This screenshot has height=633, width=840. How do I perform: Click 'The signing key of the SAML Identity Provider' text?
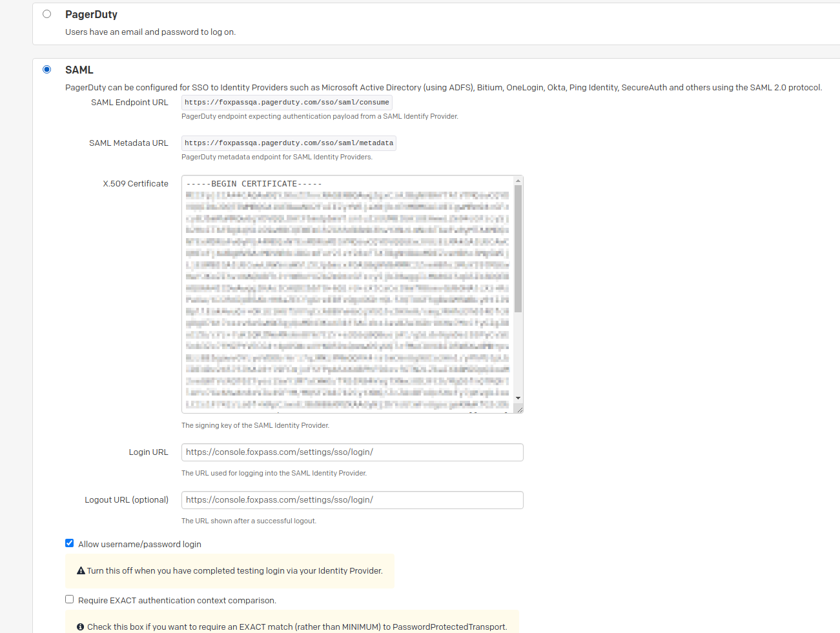tap(255, 425)
